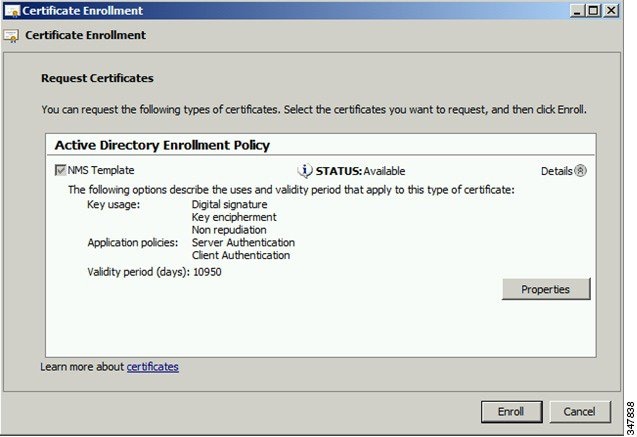637x437 pixels.
Task: Click the certificate icon beside Certificate Enrollment header
Action: [x=11, y=36]
